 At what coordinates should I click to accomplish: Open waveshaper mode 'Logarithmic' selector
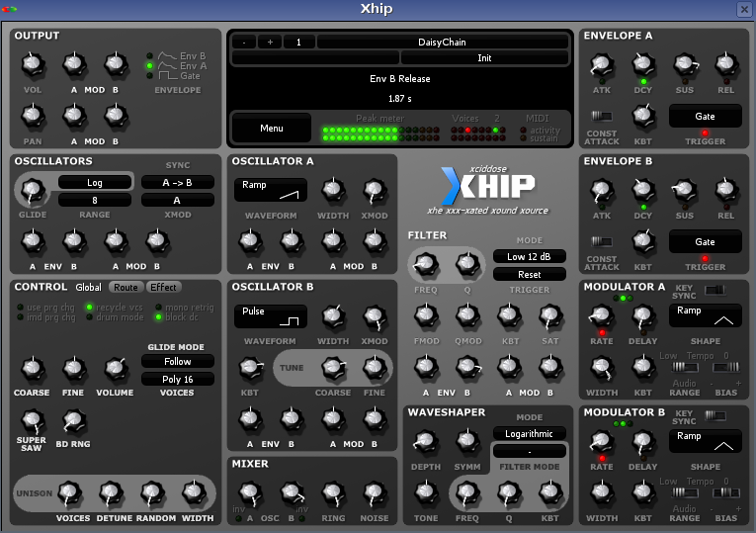(x=529, y=434)
